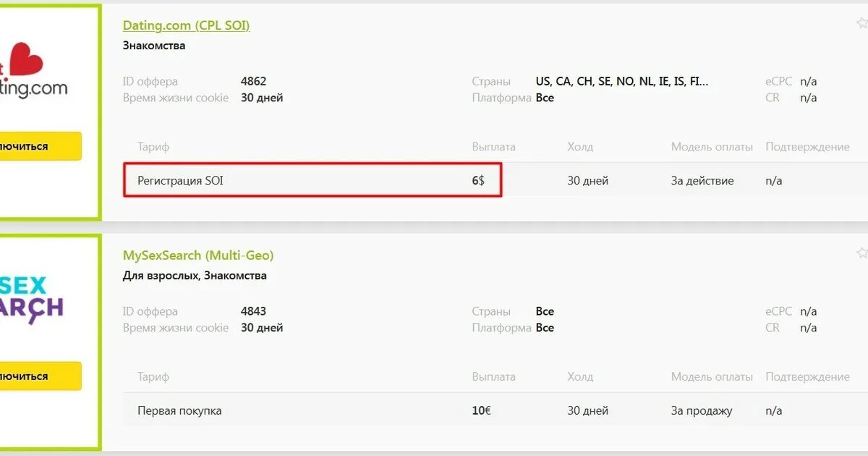Click offer ID 4862

coord(253,82)
